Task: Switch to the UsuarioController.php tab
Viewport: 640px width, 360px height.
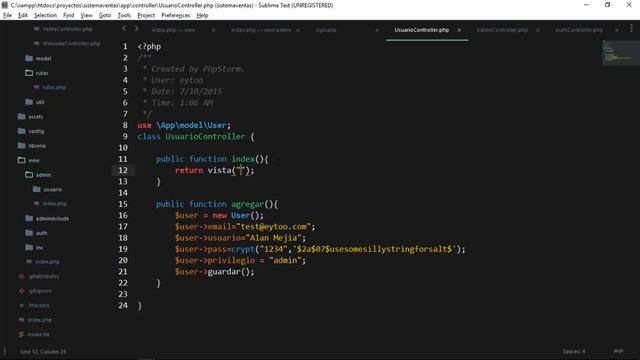Action: click(422, 30)
